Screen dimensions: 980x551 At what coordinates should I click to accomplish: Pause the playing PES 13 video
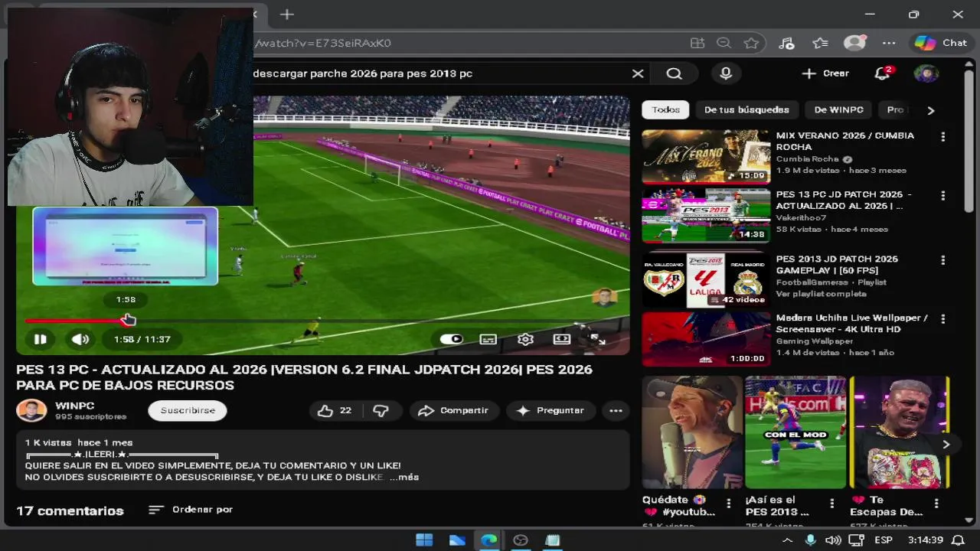tap(40, 339)
